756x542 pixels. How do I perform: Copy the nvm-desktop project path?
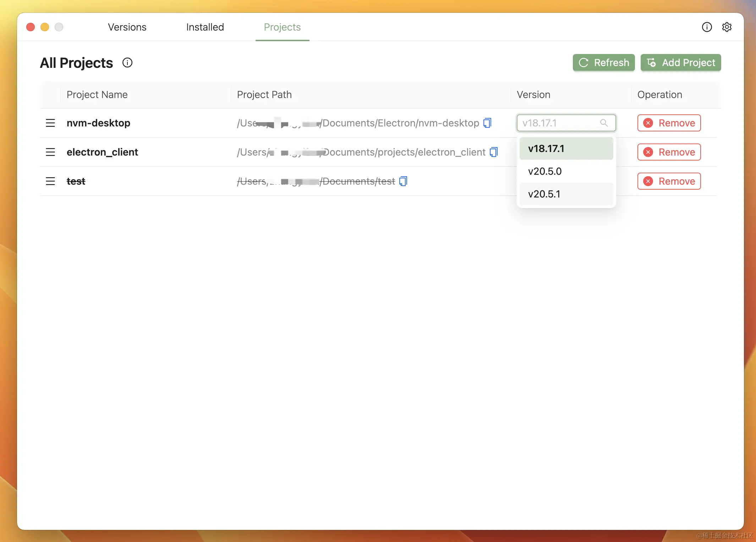(487, 123)
